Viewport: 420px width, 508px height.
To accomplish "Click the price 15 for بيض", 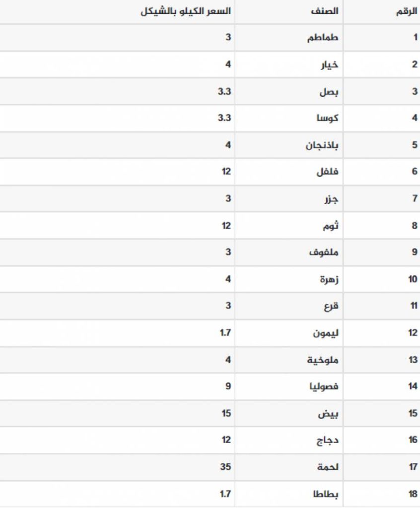I will [x=226, y=413].
